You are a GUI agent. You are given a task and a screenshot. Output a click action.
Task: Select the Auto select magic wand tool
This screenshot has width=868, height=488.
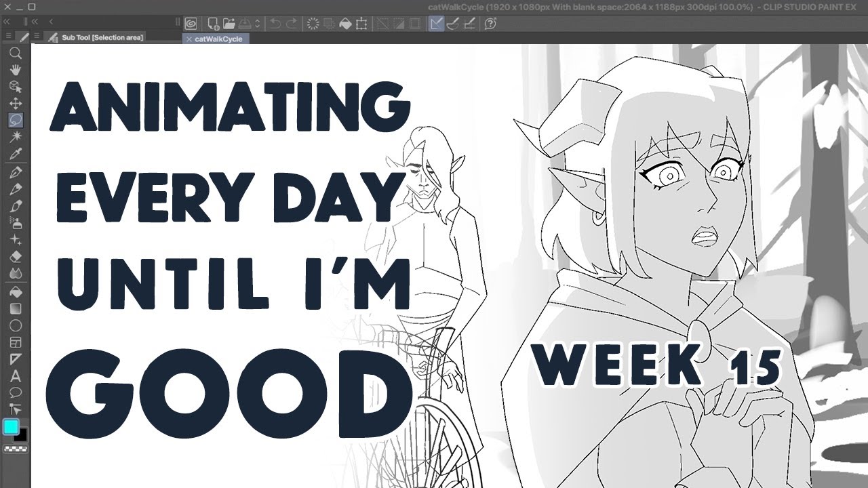pos(15,137)
